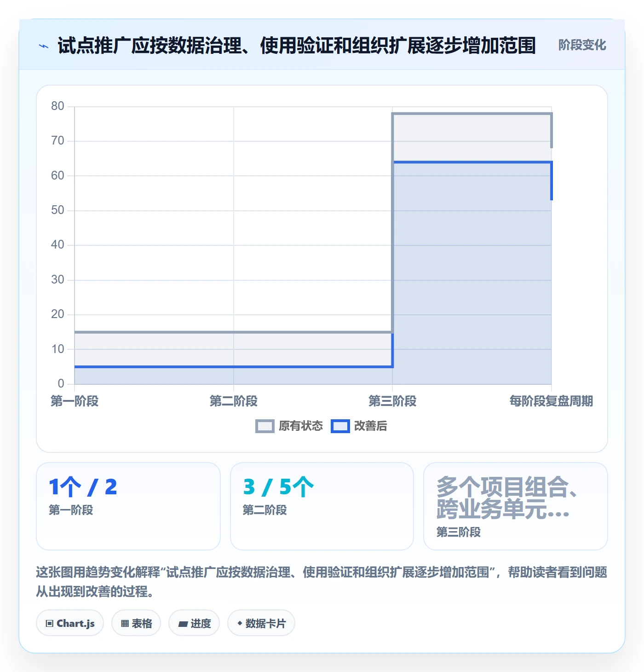Click the 10 y-axis value
Image resolution: width=644 pixels, height=672 pixels.
tap(57, 349)
